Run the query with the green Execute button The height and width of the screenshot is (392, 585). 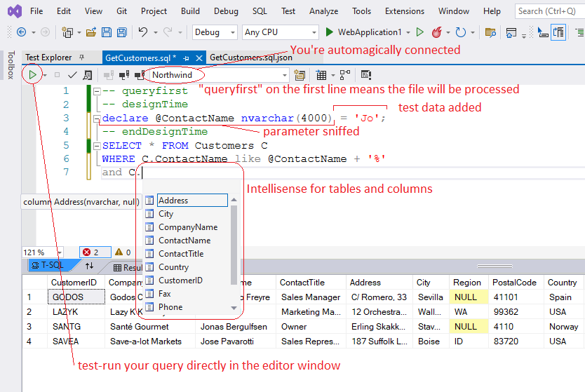point(32,74)
